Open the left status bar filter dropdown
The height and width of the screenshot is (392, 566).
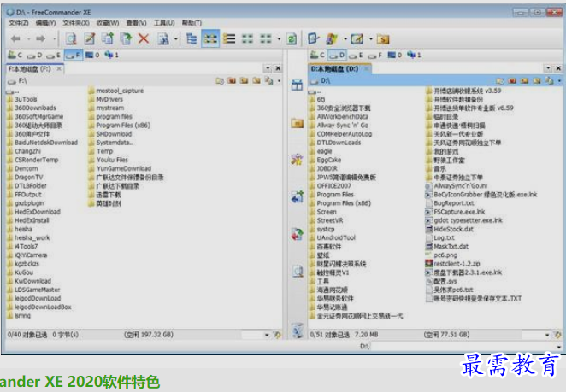pyautogui.click(x=267, y=335)
